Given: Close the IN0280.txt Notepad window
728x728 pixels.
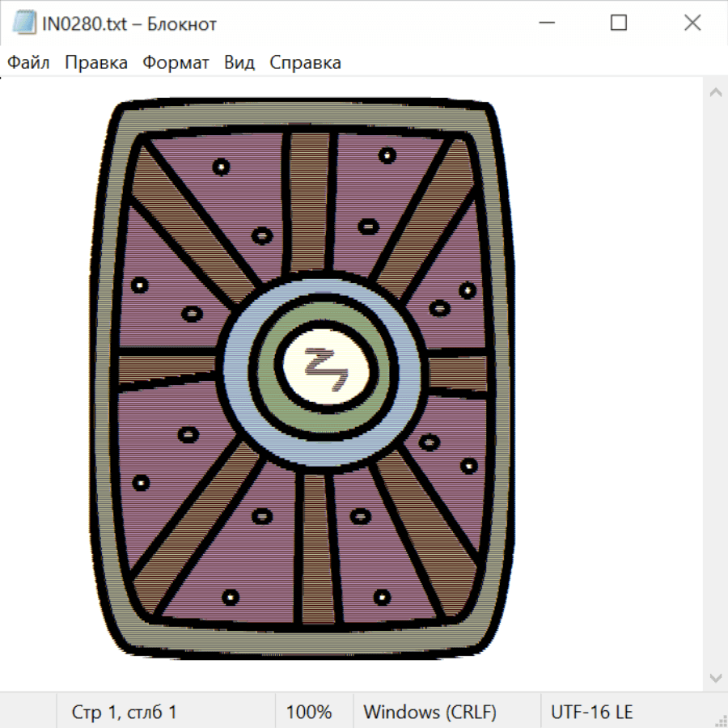Looking at the screenshot, I should click(x=692, y=23).
